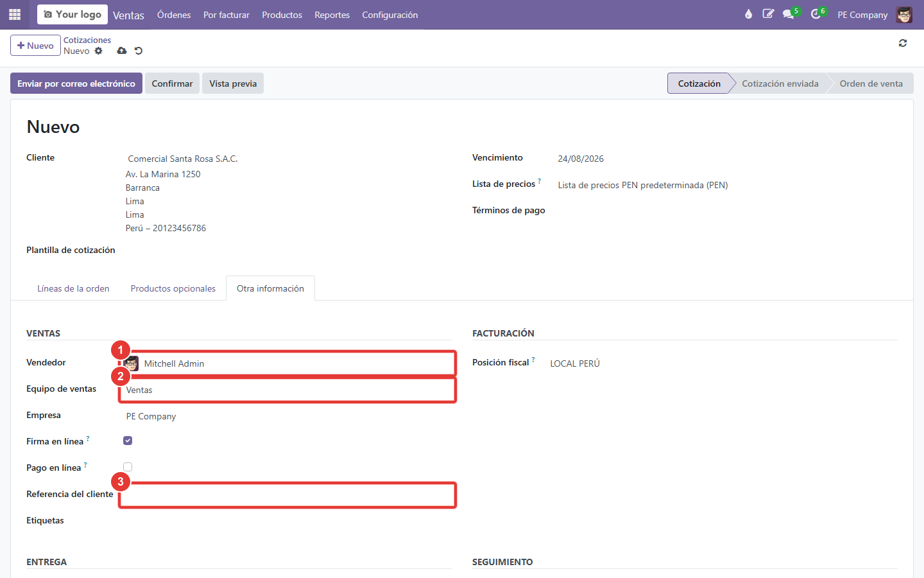Open the Lista de precios dropdown
Screen dimensions: 924x578
[726, 185]
